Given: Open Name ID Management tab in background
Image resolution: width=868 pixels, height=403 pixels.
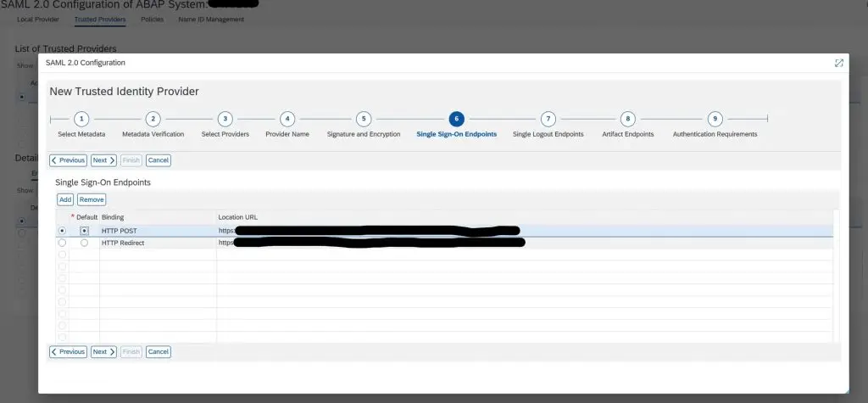Looking at the screenshot, I should [x=211, y=20].
